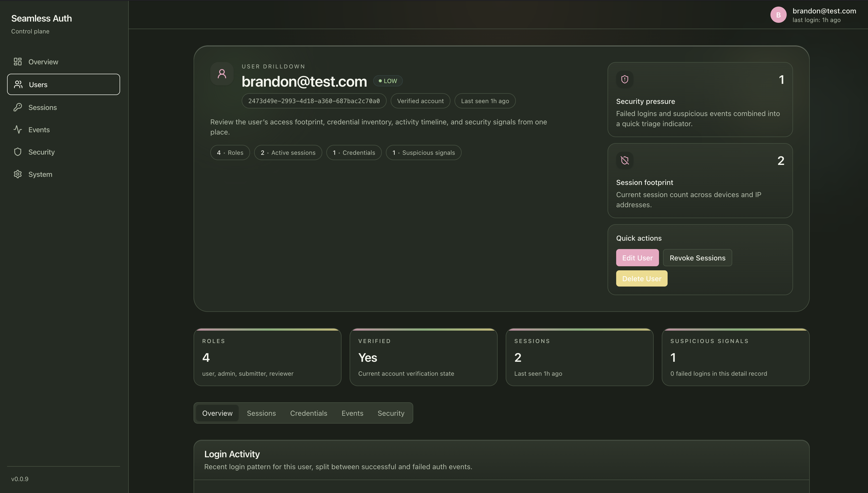The image size is (868, 493).
Task: Open Events in the sidebar navigation
Action: [63, 129]
